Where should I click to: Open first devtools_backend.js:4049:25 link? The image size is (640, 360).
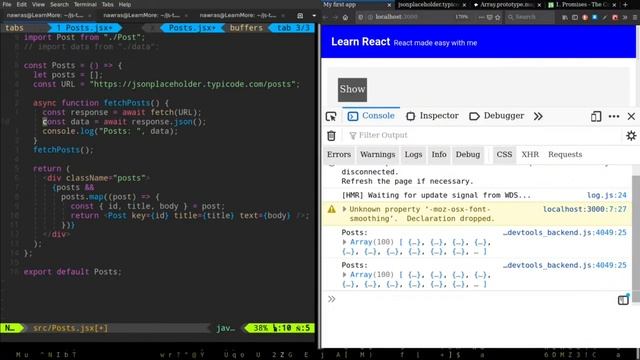tap(564, 233)
